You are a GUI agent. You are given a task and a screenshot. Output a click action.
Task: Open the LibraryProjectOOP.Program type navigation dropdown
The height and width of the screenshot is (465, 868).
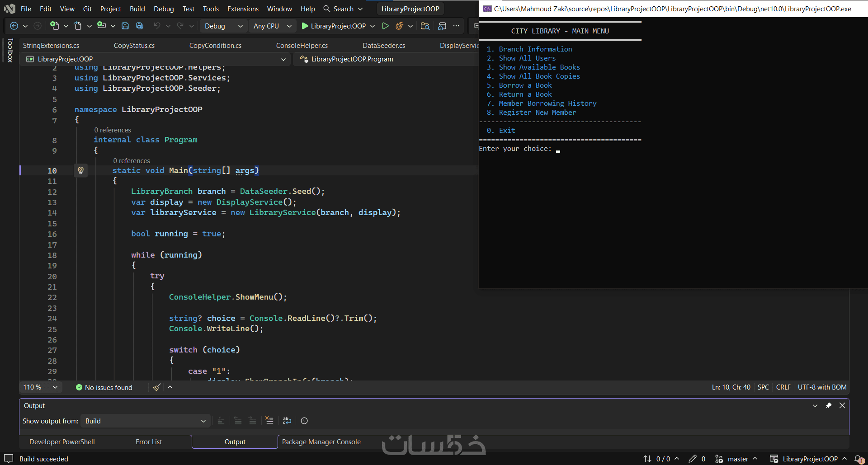coord(387,59)
